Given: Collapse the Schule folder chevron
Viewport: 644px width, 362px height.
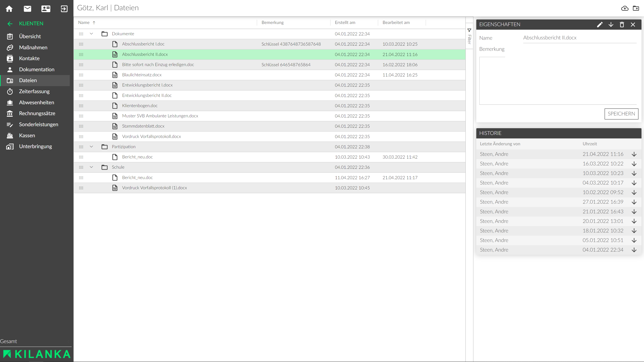Looking at the screenshot, I should pos(91,167).
